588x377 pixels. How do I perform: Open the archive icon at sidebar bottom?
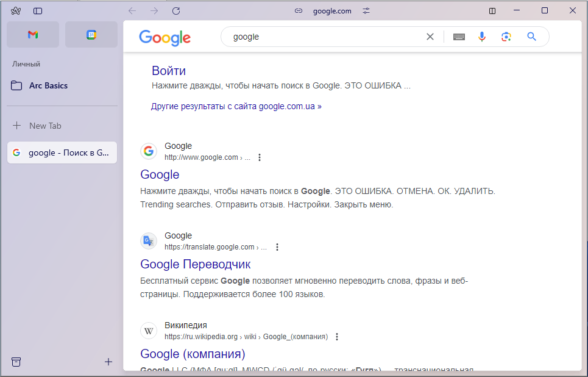(x=16, y=362)
